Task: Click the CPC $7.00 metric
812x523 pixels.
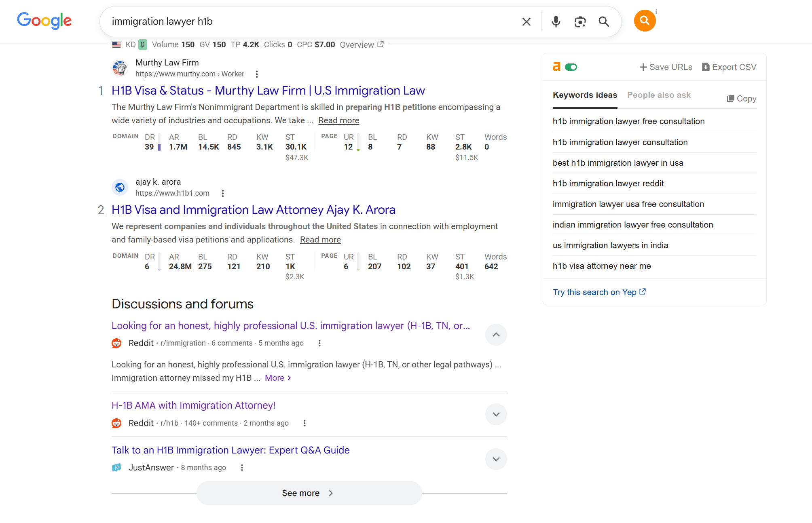Action: 316,44
